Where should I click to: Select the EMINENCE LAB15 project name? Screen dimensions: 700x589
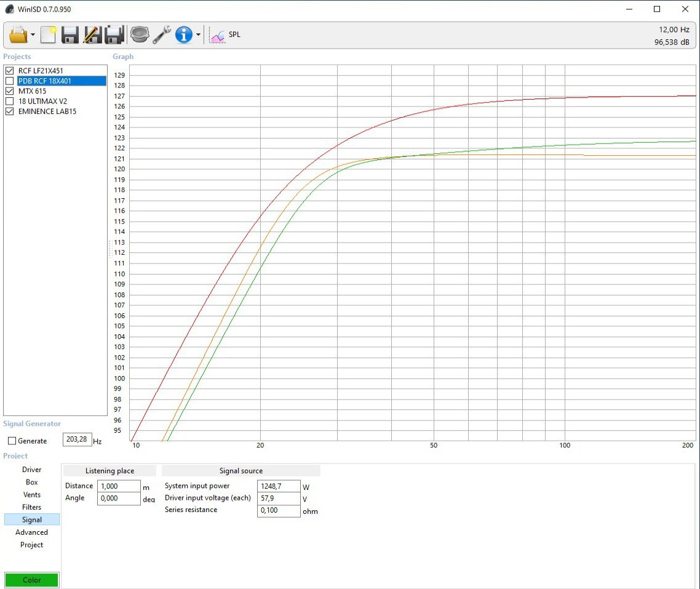[47, 111]
